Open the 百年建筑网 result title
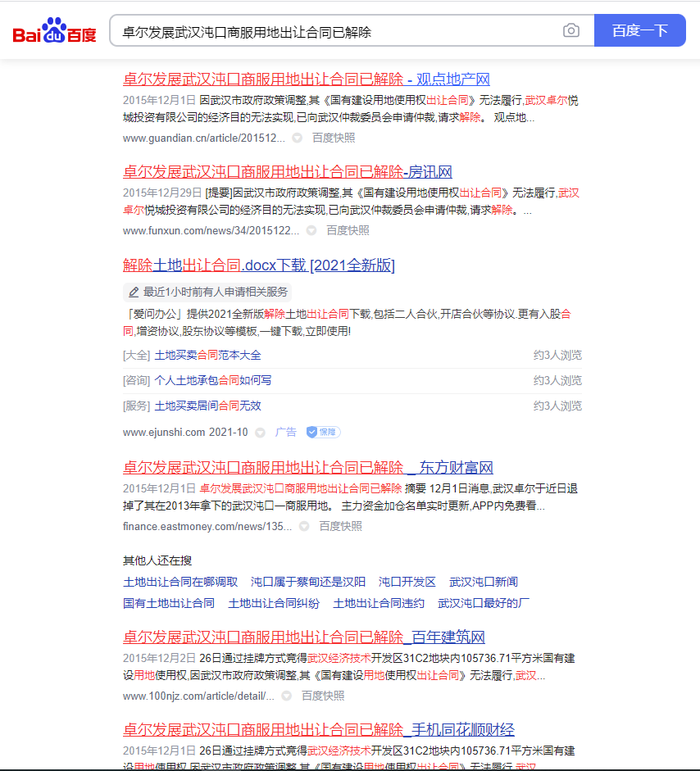 pos(303,637)
